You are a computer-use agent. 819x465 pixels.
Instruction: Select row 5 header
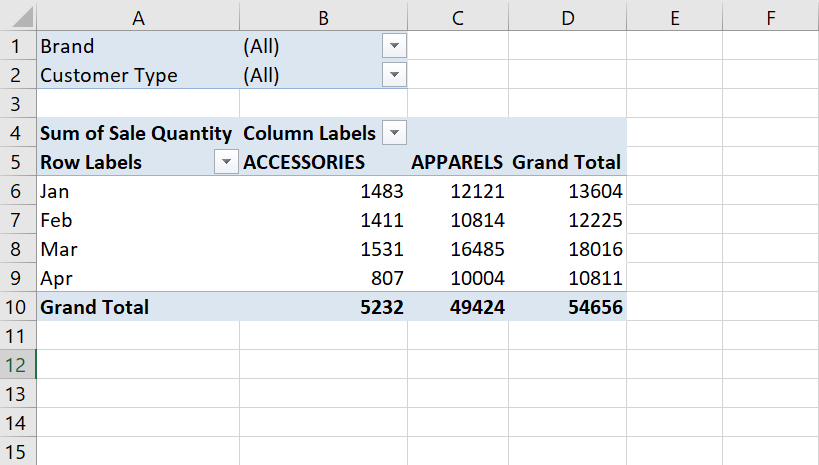(x=16, y=162)
